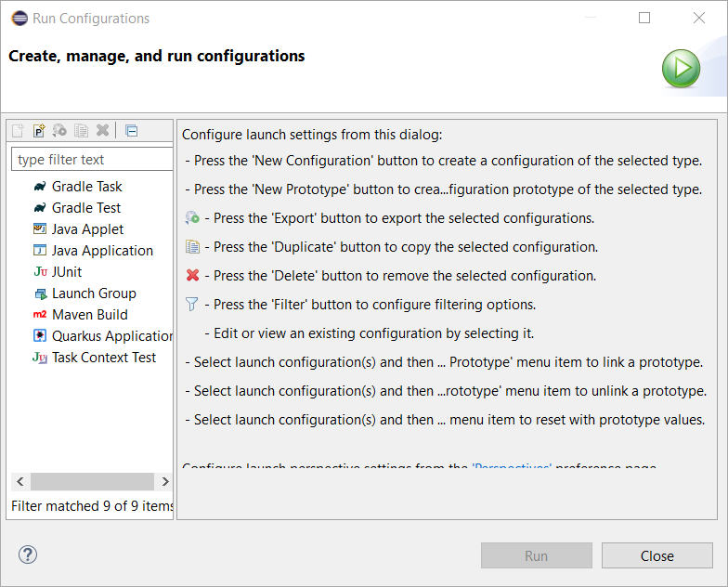Collapse all configuration tree nodes
728x587 pixels.
pos(131,131)
